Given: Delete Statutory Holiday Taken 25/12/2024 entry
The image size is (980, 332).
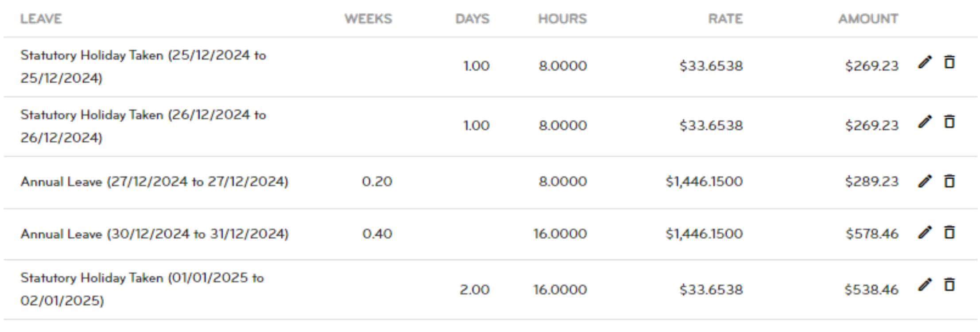Looking at the screenshot, I should 949,62.
